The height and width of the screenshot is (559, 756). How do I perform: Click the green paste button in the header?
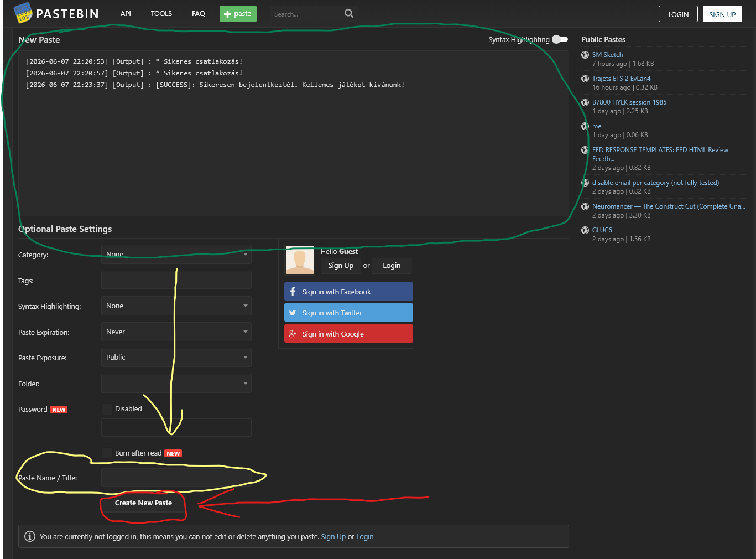coord(238,14)
